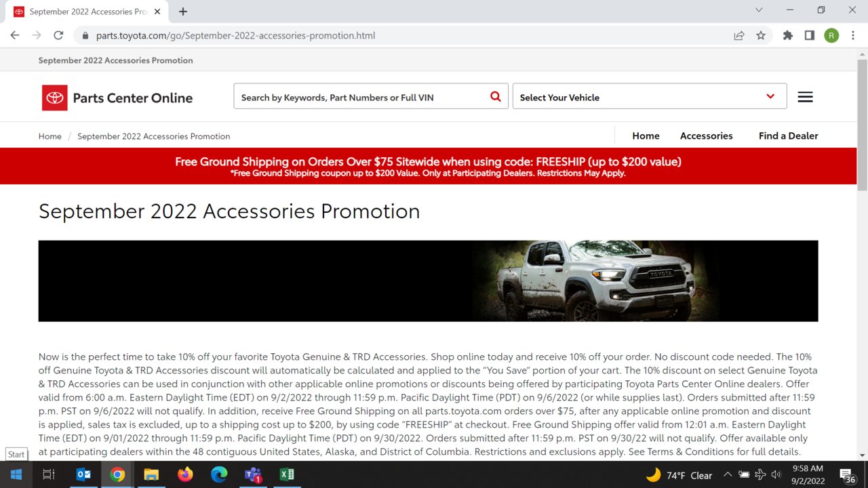Click the red Free Ground Shipping banner
The height and width of the screenshot is (488, 868).
coord(428,166)
